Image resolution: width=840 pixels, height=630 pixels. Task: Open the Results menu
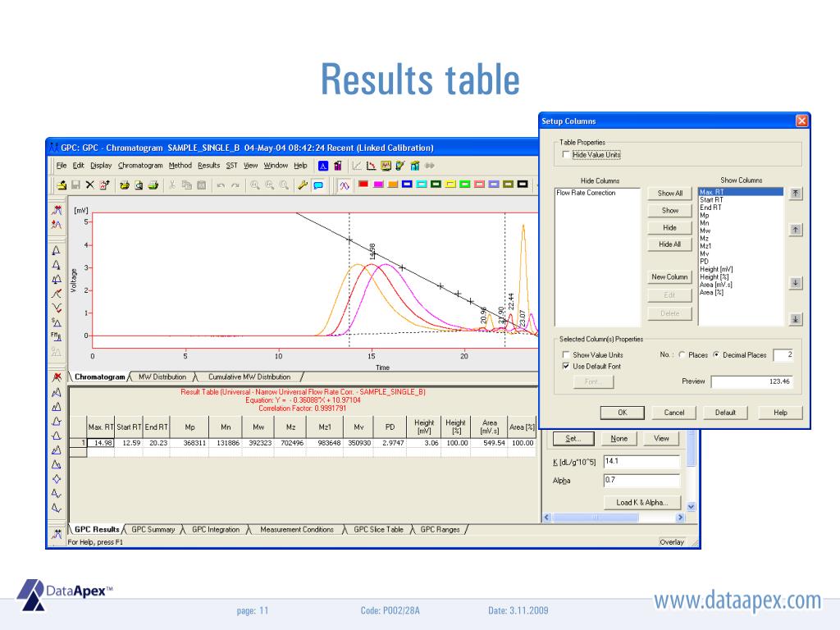click(209, 166)
